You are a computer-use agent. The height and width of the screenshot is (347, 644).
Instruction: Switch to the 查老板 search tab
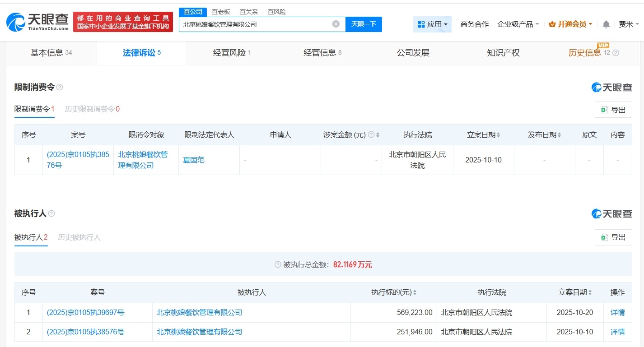pyautogui.click(x=220, y=12)
